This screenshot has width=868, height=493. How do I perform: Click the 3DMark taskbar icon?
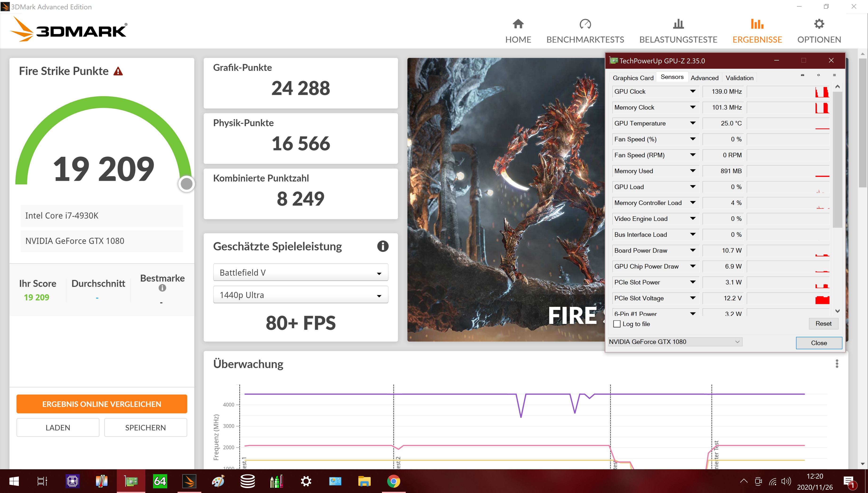189,481
